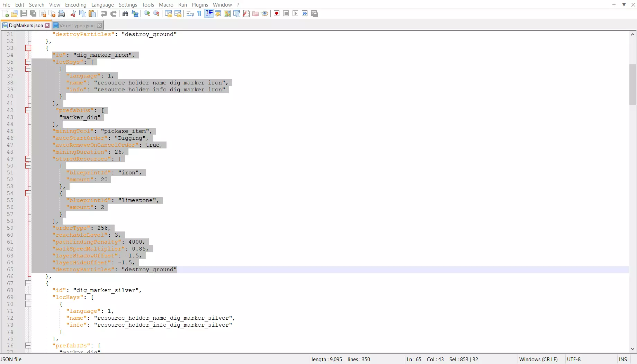
Task: Click the New file toolbar icon
Action: coord(6,13)
